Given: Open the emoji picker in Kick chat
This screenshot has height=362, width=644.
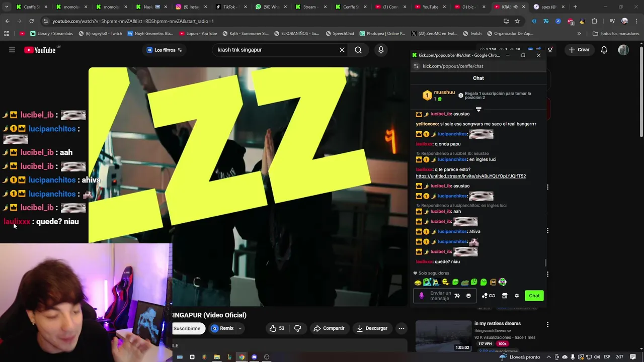Looking at the screenshot, I should click(x=468, y=296).
